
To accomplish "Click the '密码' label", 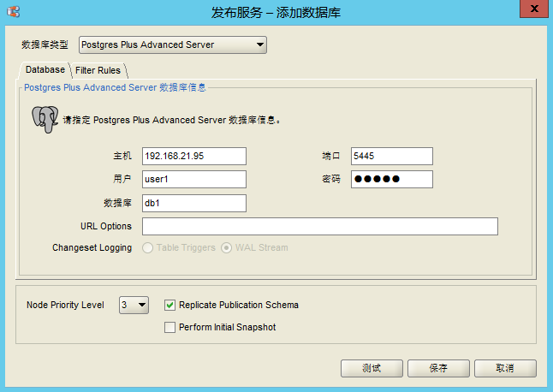I will [x=330, y=179].
